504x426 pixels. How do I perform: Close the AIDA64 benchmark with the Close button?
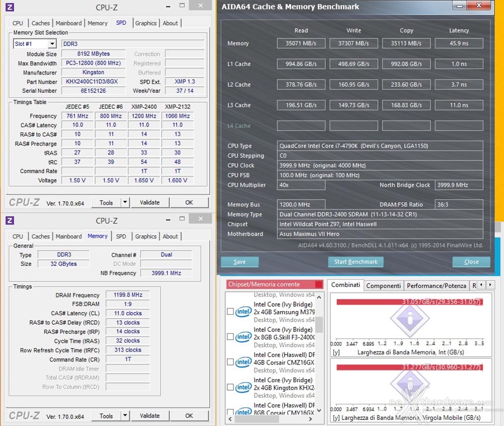[471, 262]
